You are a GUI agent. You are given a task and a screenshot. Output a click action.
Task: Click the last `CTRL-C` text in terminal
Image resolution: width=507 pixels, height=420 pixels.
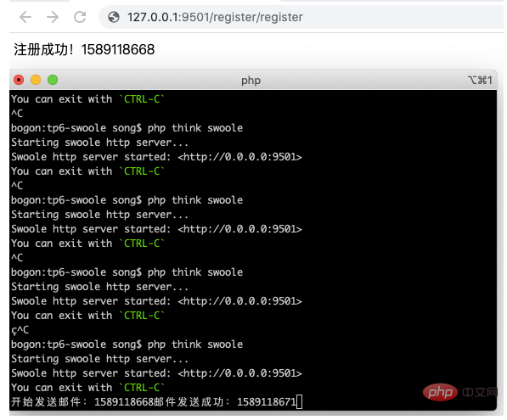[142, 388]
